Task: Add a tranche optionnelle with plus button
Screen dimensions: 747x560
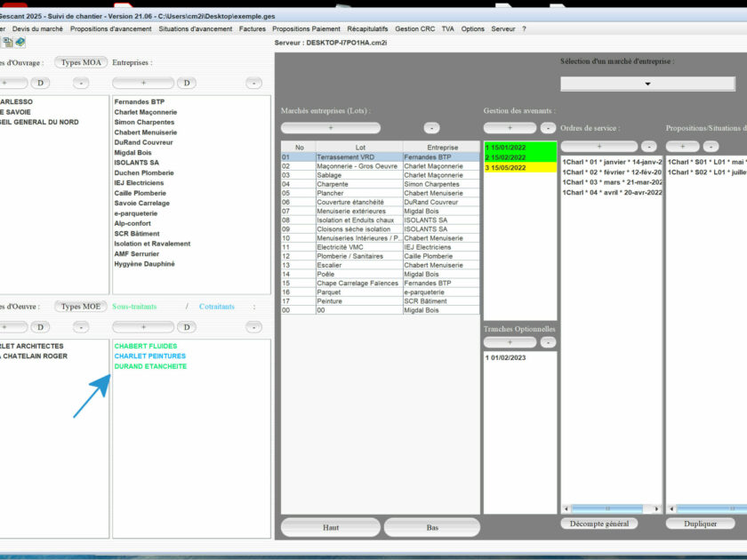Action: tap(510, 342)
